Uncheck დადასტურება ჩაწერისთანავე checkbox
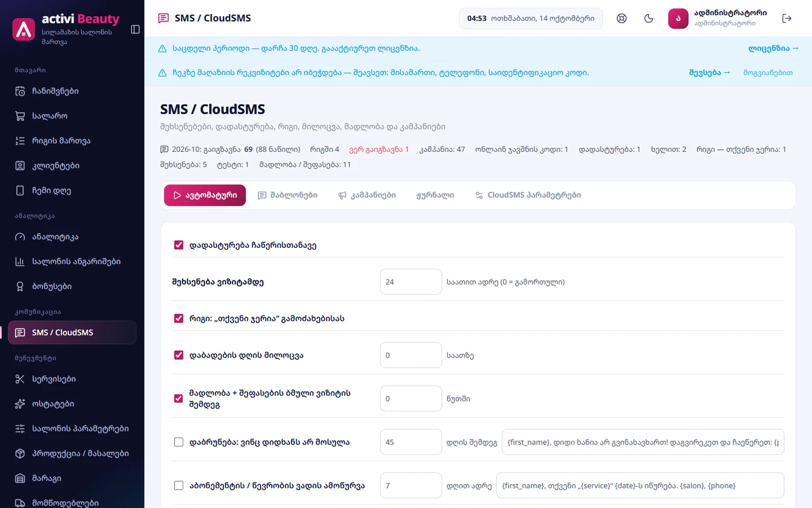 pos(179,245)
